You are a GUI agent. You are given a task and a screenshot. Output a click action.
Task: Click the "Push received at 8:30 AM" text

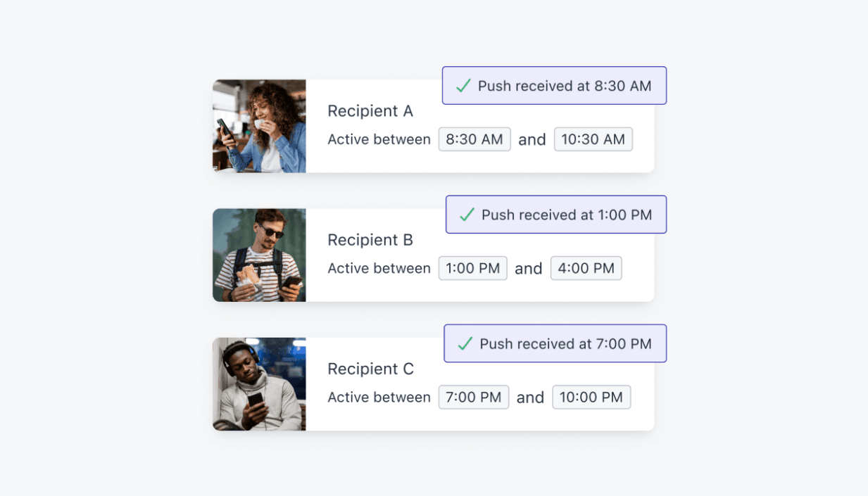(565, 86)
